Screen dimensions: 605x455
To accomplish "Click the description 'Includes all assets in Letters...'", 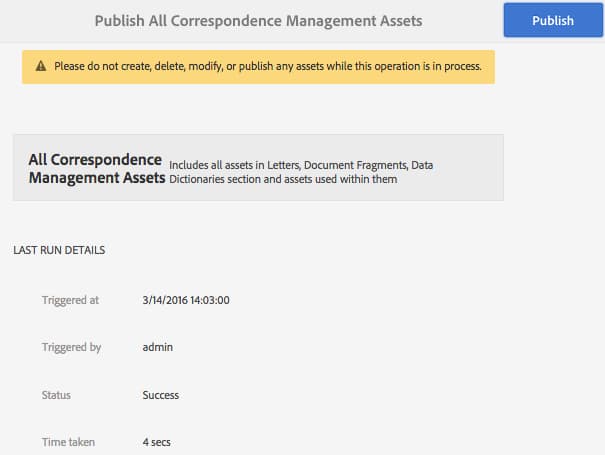I will tap(301, 172).
